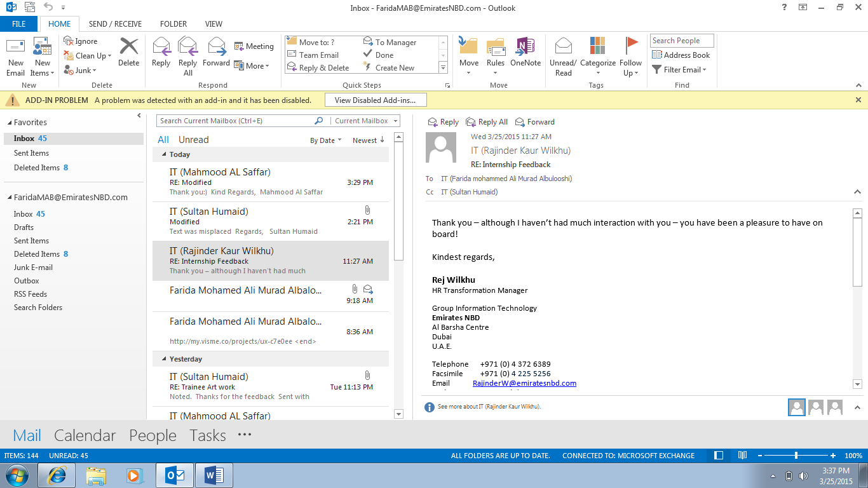Toggle Unread/Read status of message
This screenshot has height=488, width=868.
pos(563,48)
